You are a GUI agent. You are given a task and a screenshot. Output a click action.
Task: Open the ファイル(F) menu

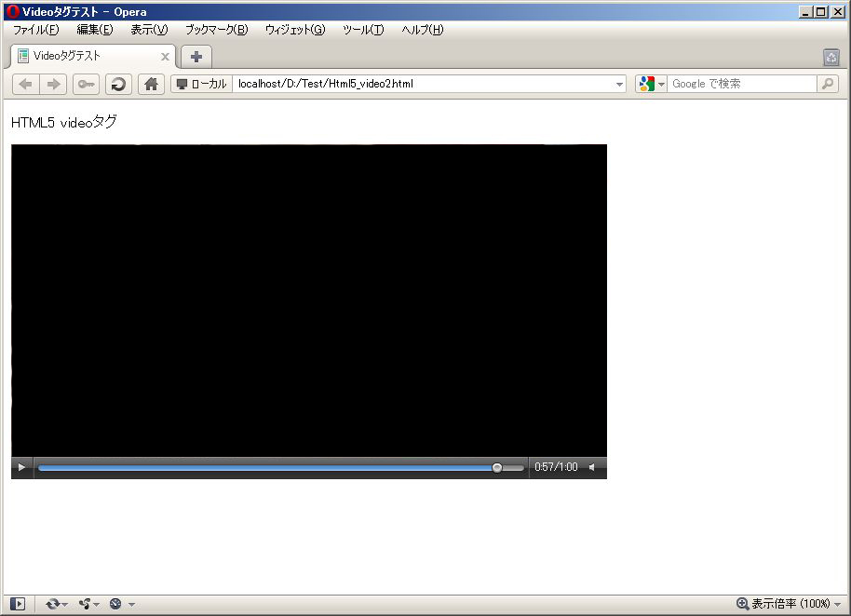(x=35, y=30)
